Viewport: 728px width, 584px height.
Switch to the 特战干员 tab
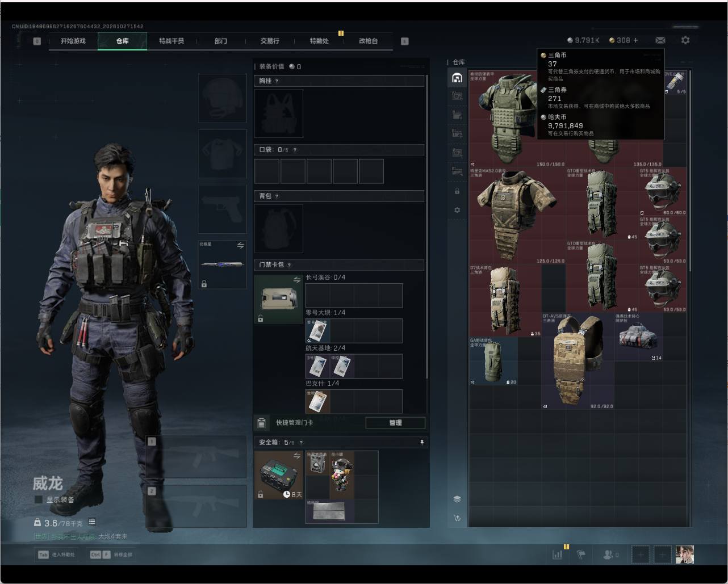[x=171, y=41]
